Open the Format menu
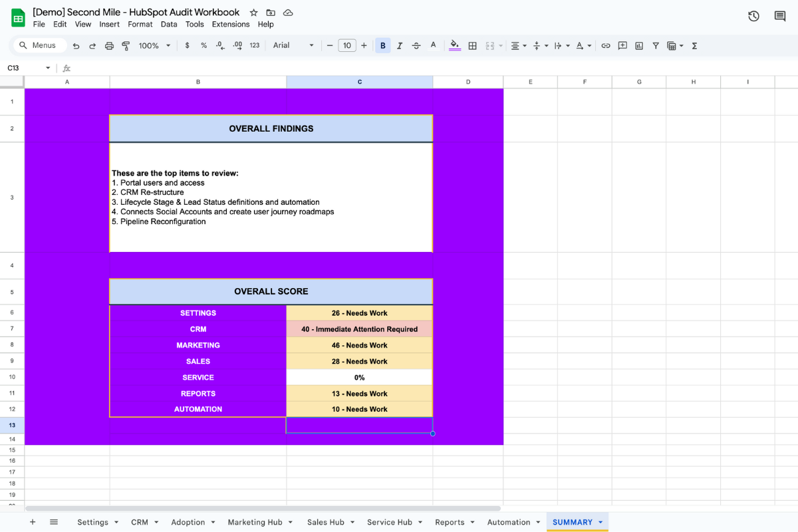The image size is (798, 532). point(140,25)
